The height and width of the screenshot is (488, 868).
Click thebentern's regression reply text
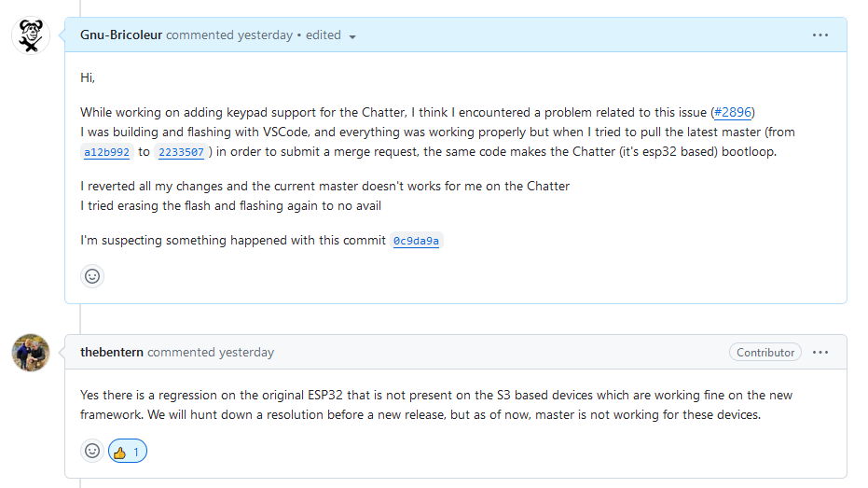[x=436, y=405]
